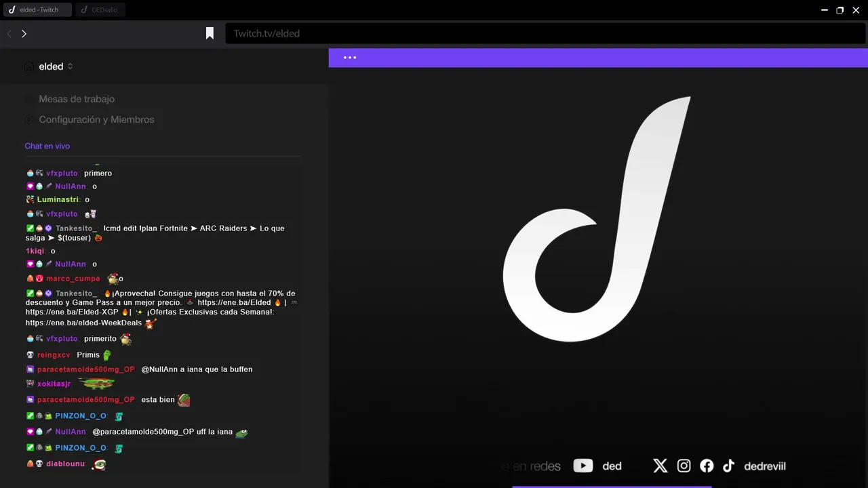868x488 pixels.
Task: Click the bookmark icon beside the address bar
Action: 210,33
